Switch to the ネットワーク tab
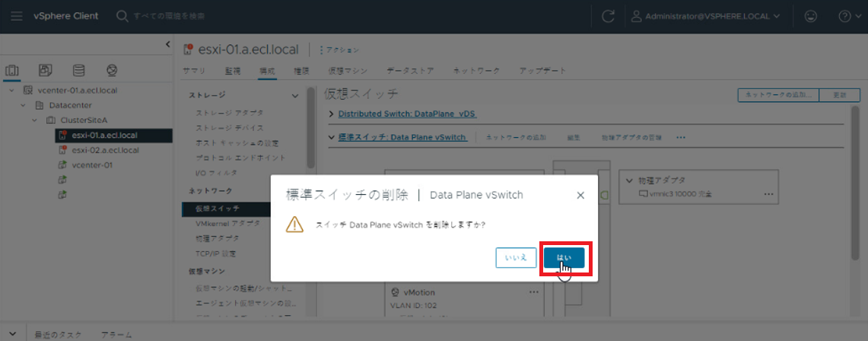Screen dimensions: 868x341 (x=477, y=71)
